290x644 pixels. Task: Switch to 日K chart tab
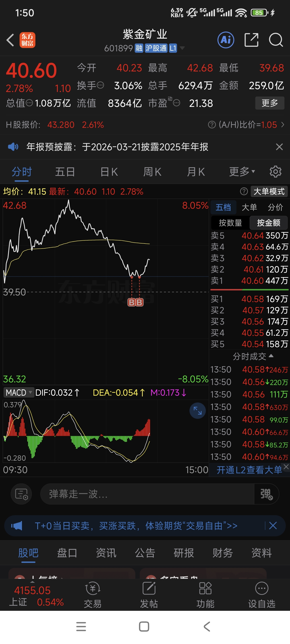pyautogui.click(x=109, y=172)
